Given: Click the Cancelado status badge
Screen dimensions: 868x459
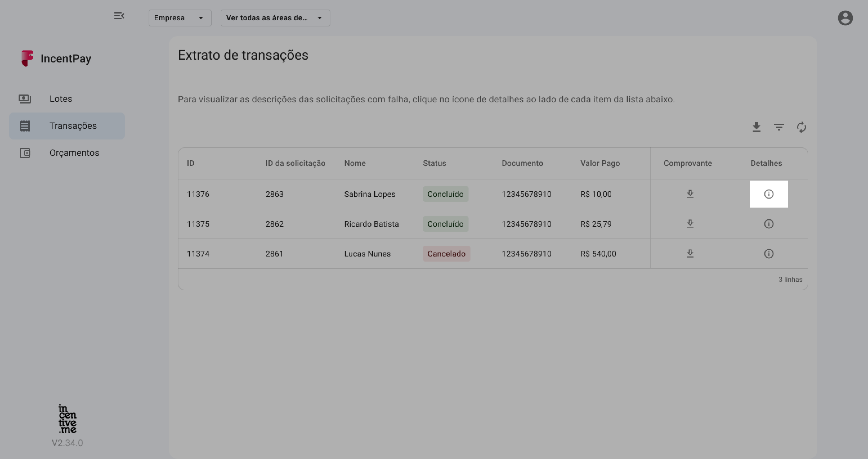Looking at the screenshot, I should [x=446, y=254].
